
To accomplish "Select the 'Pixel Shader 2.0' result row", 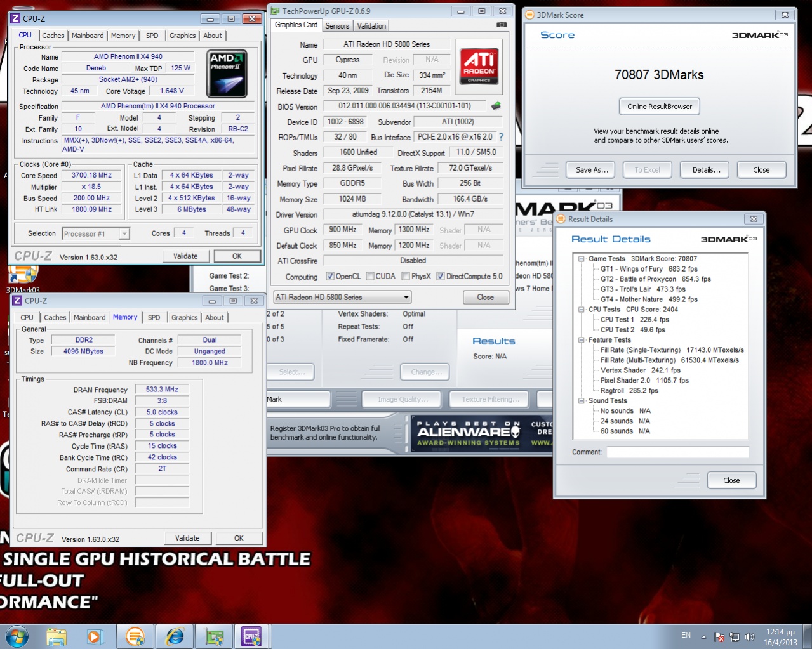I will click(x=644, y=381).
